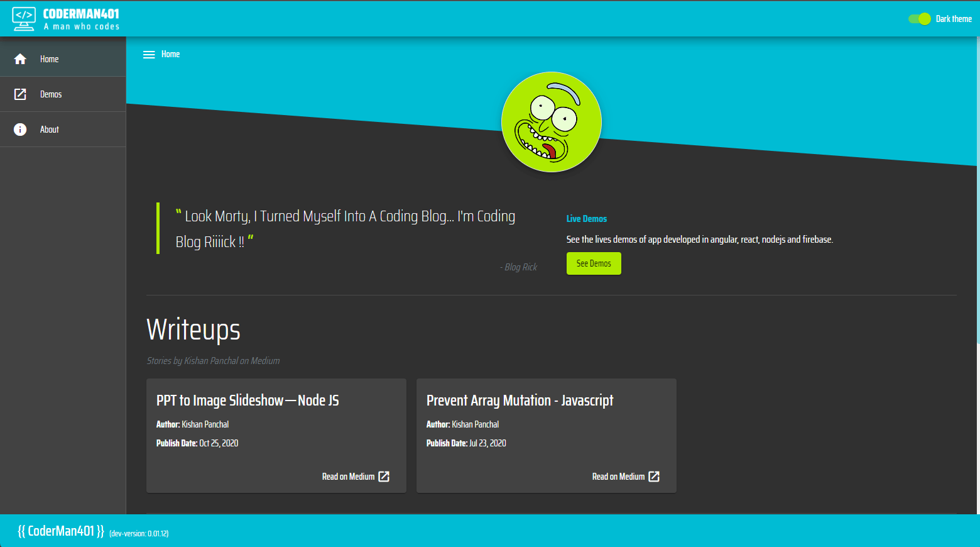Click the 'PPT to Image Slideshow—Node JS' title
The width and height of the screenshot is (980, 547).
tap(248, 401)
